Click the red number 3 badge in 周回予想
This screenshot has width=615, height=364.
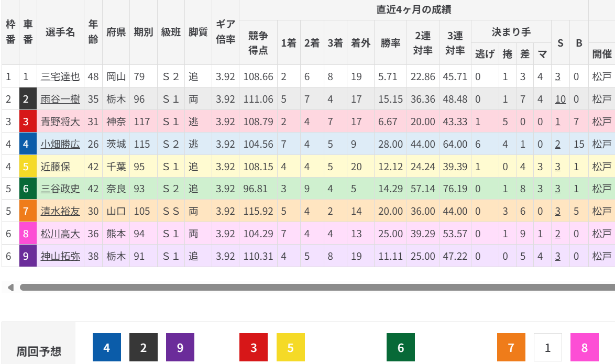pyautogui.click(x=254, y=348)
